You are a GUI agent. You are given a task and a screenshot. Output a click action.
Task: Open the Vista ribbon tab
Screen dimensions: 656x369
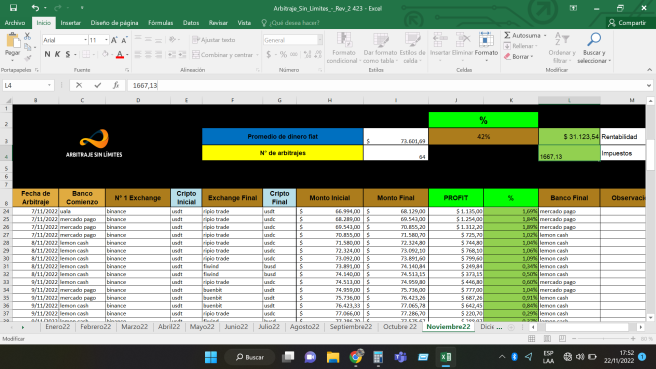pos(244,23)
